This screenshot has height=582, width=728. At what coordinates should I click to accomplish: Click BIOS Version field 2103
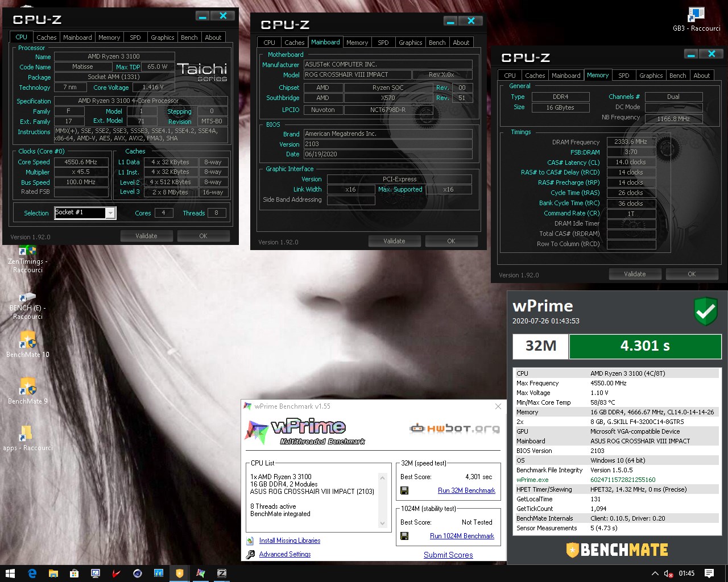point(388,144)
